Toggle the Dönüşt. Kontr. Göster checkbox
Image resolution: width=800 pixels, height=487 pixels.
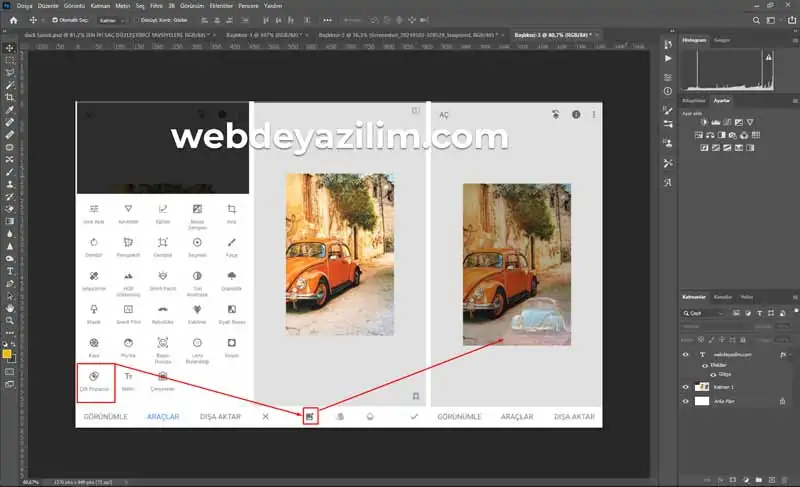pyautogui.click(x=137, y=20)
